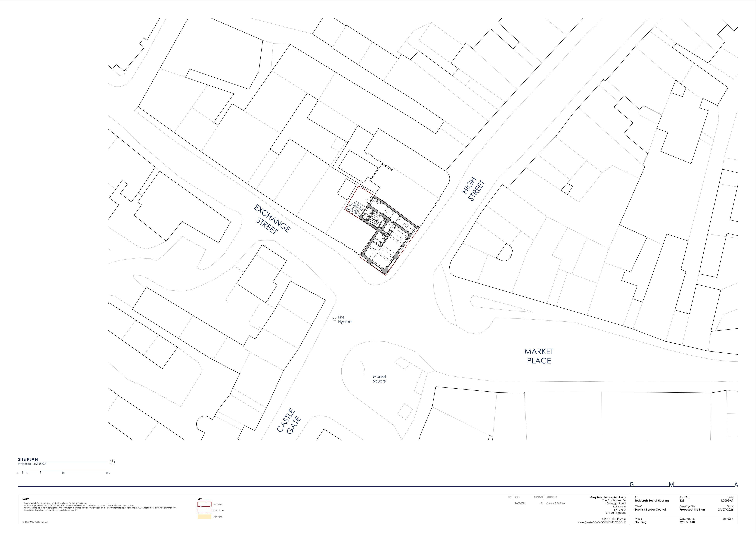Select the Demolitions dashed key symbol
756x534 pixels.
tap(204, 510)
